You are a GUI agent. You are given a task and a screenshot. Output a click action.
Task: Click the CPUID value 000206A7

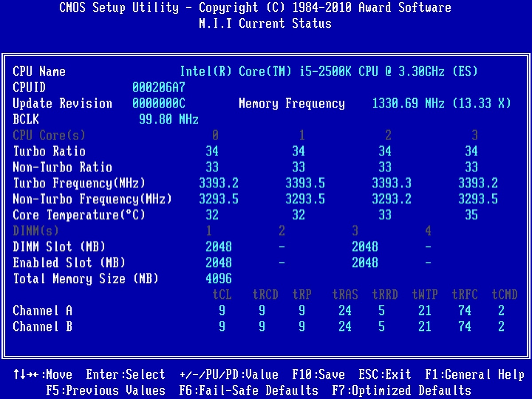(x=159, y=87)
